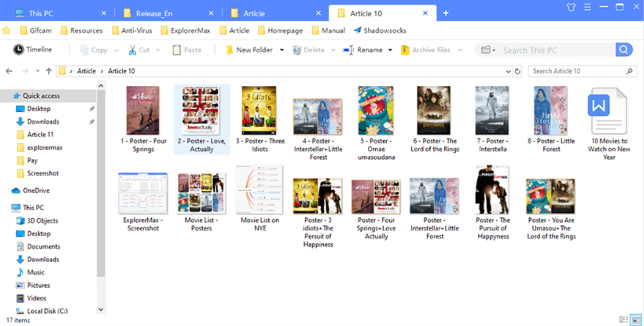The height and width of the screenshot is (326, 644).
Task: Switch to large thumbnails view icon
Action: 636,319
